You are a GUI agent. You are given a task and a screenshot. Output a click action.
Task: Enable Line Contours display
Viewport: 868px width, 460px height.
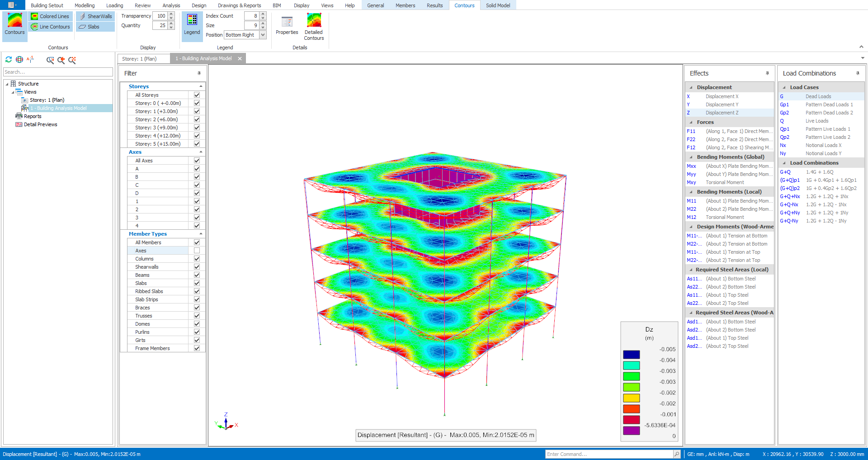50,26
